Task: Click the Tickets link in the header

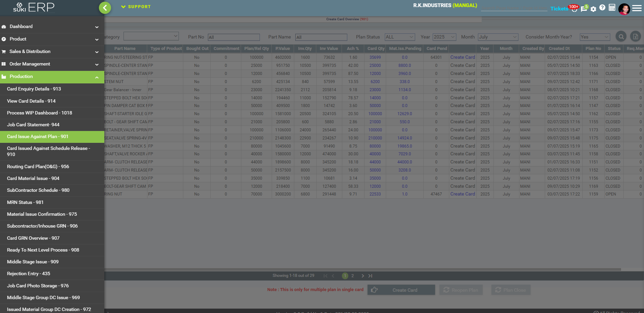Action: 559,9
